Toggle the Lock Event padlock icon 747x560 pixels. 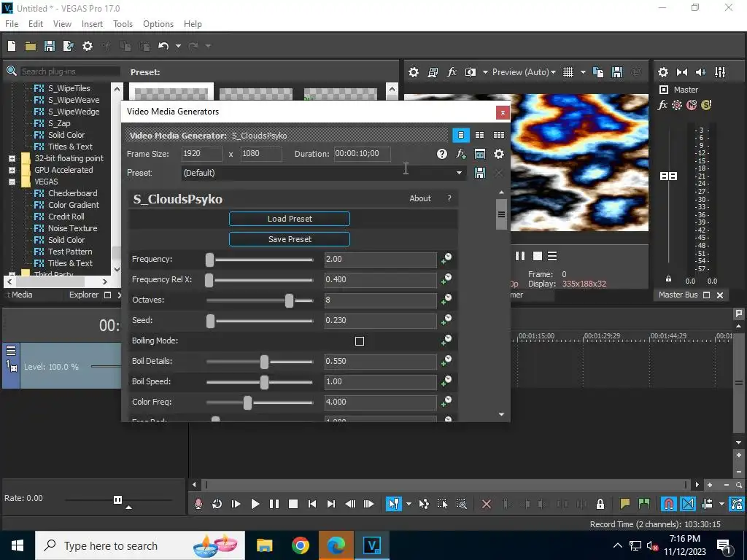(600, 504)
